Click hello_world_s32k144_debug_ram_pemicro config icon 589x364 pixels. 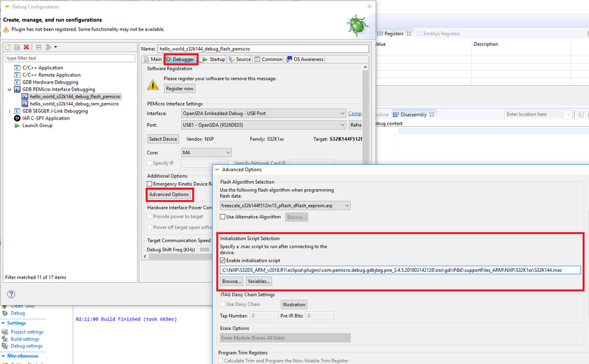(25, 104)
